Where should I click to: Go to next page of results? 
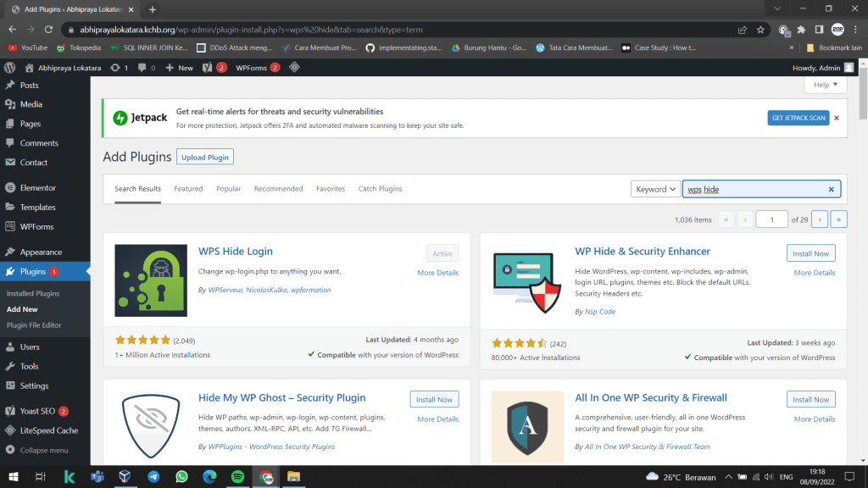coord(819,219)
